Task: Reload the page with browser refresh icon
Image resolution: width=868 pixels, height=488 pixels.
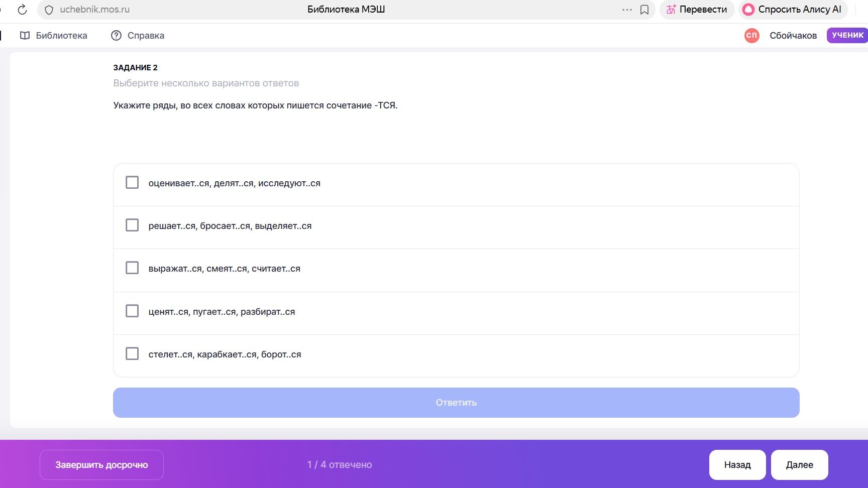Action: click(x=22, y=10)
